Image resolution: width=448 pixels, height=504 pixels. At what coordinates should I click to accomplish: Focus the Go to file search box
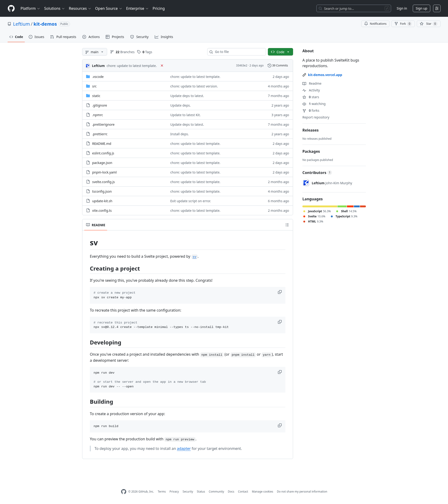pos(236,52)
